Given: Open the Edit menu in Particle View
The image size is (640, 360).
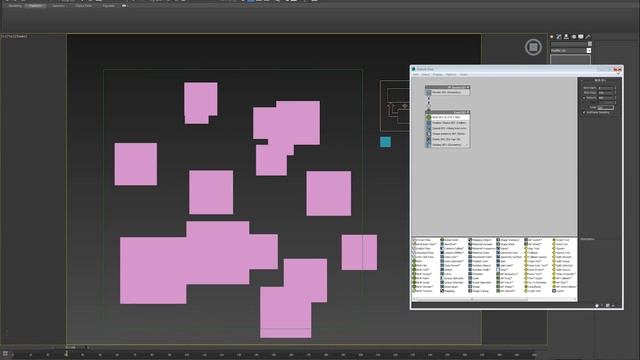Looking at the screenshot, I should pyautogui.click(x=416, y=74).
